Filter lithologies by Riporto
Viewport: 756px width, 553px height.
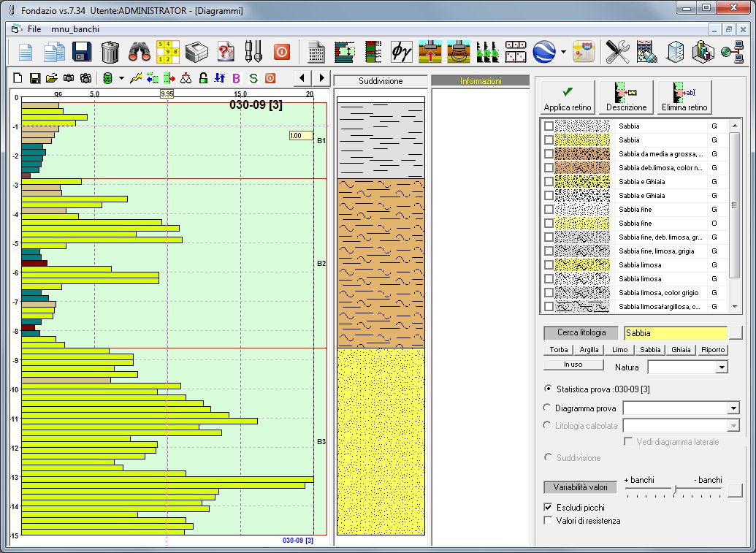(713, 350)
